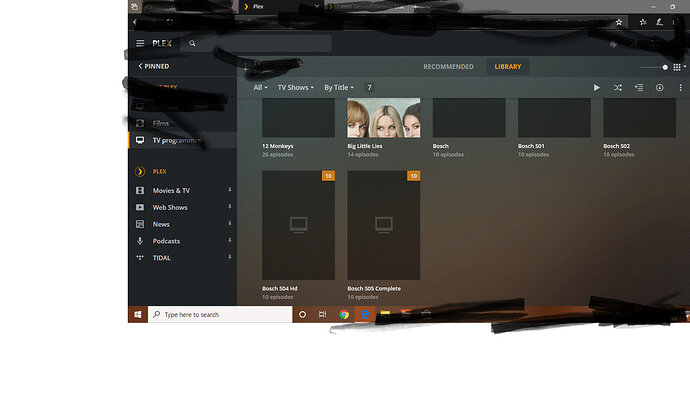The image size is (690, 400).
Task: Click the Plex chevron circle icon
Action: [140, 172]
